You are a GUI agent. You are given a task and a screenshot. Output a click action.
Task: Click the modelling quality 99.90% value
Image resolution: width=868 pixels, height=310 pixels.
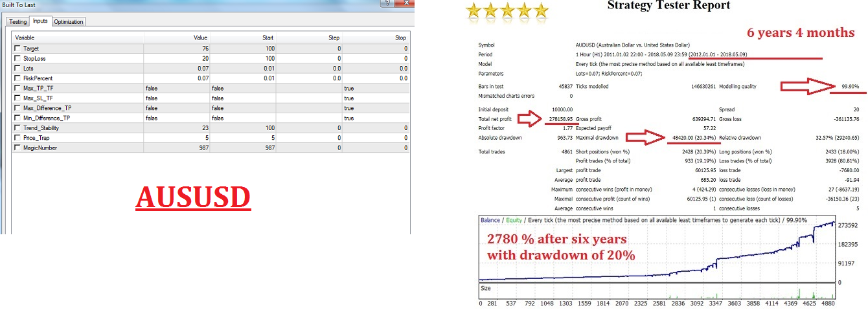pos(849,86)
